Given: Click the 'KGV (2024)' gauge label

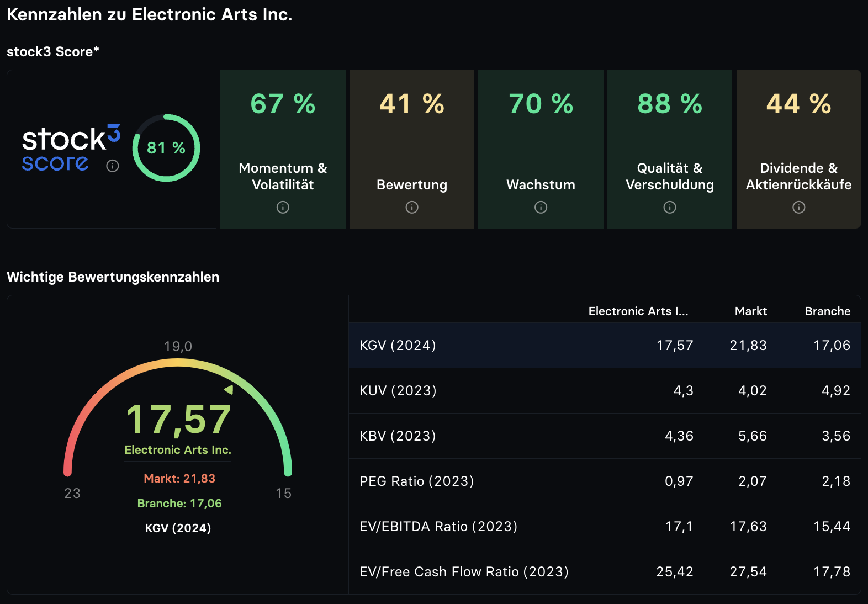Looking at the screenshot, I should (178, 528).
